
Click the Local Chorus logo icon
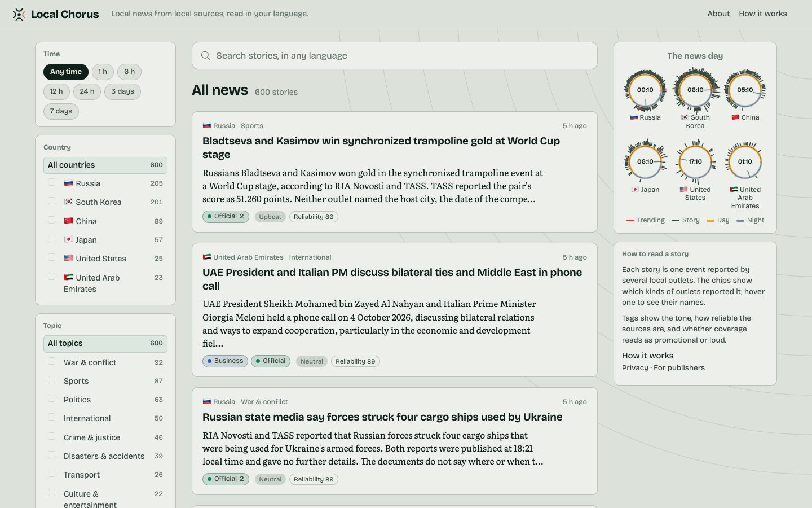(x=19, y=14)
